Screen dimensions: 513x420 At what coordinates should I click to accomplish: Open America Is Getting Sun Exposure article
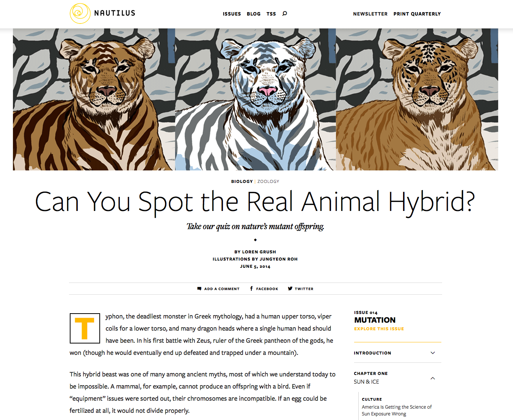click(397, 410)
